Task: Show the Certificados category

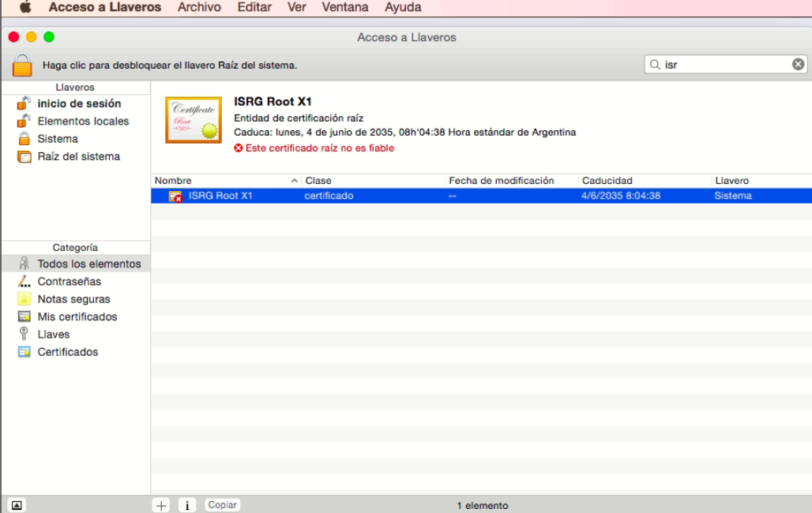Action: pyautogui.click(x=68, y=351)
